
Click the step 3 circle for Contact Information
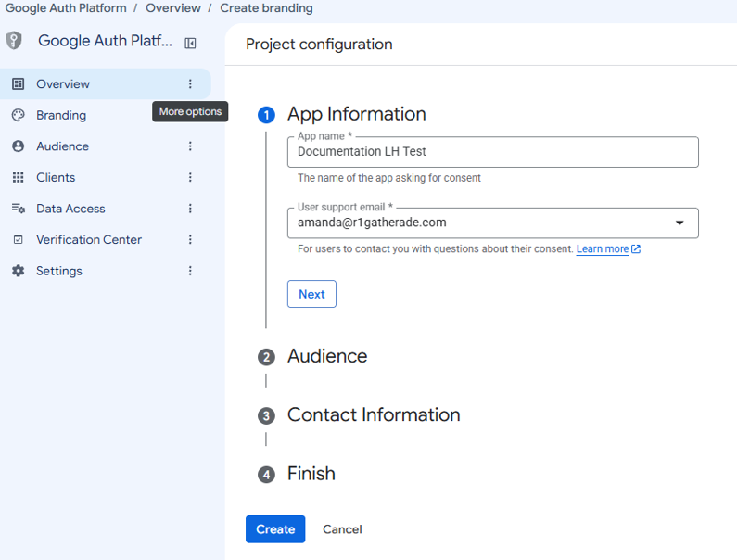tap(266, 416)
